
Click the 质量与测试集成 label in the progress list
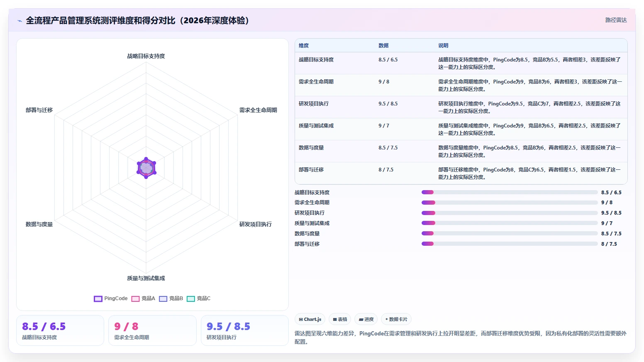[312, 223]
